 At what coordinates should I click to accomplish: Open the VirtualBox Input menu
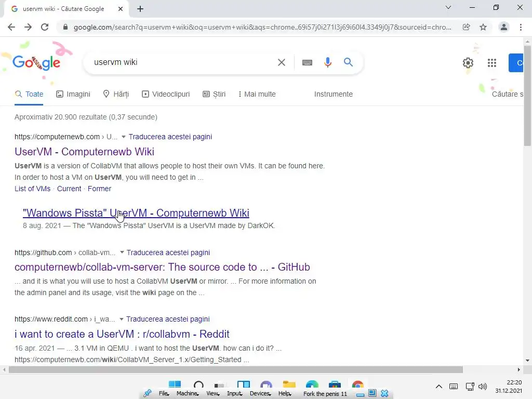234,394
